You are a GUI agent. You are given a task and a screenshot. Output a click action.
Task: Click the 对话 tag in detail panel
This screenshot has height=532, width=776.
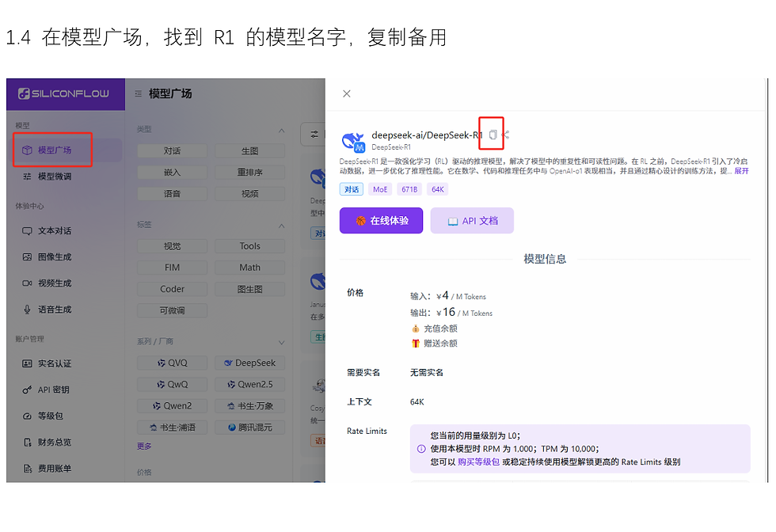click(x=352, y=189)
